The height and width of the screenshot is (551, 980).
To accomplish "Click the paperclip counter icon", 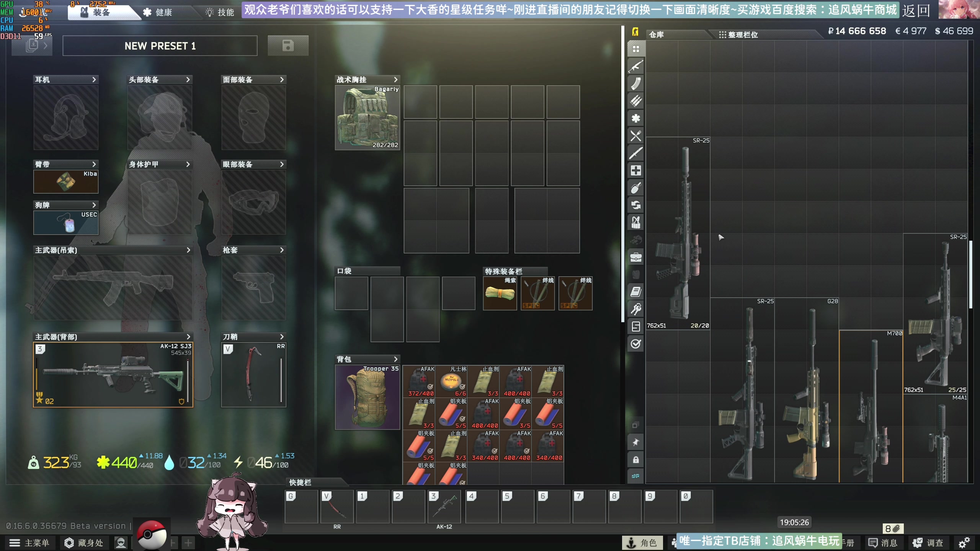I will click(x=893, y=529).
